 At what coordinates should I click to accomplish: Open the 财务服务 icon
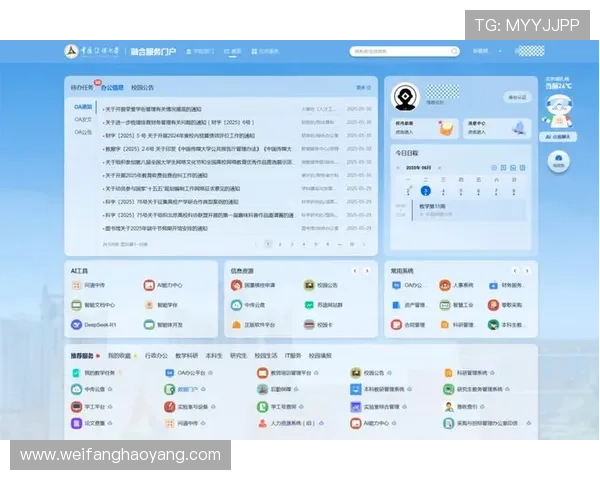(x=493, y=285)
